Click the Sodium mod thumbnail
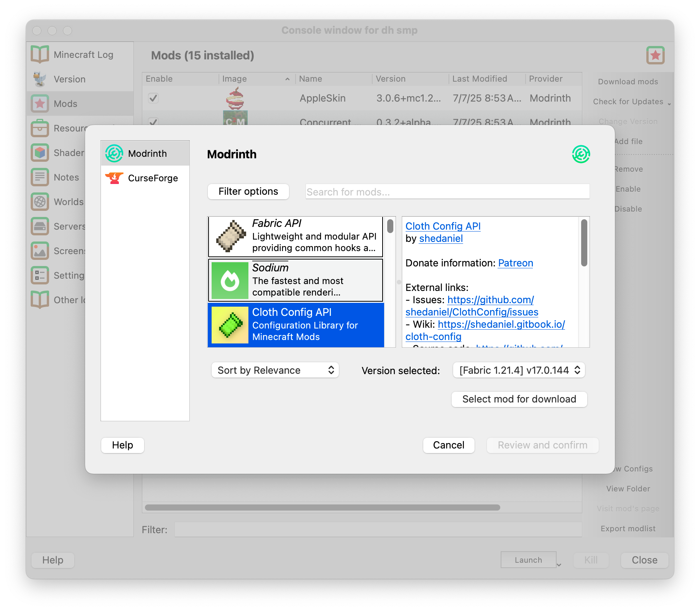The height and width of the screenshot is (611, 700). coord(230,281)
